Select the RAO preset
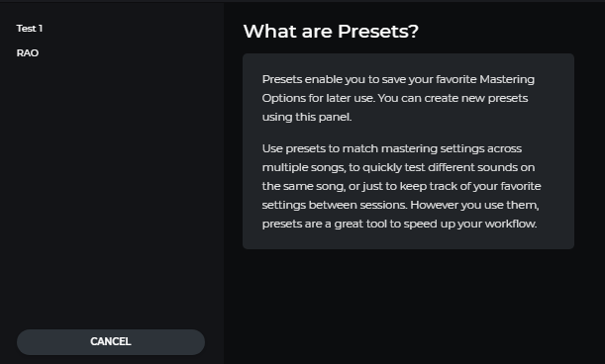 (28, 53)
